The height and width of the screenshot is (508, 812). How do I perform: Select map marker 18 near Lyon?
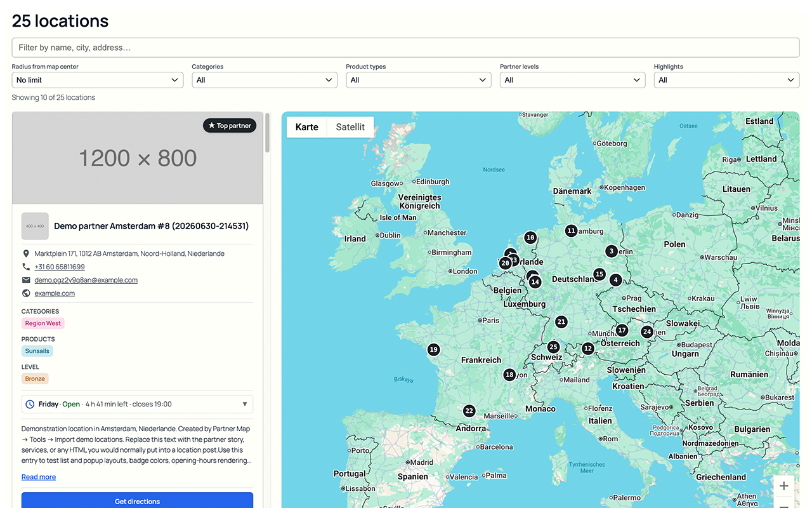click(509, 375)
